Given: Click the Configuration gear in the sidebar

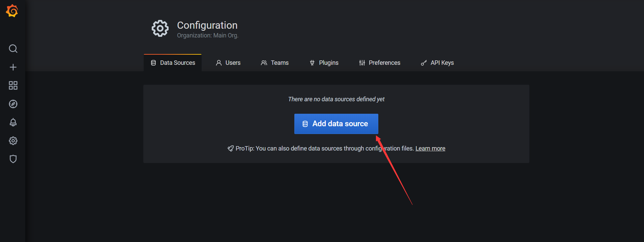Looking at the screenshot, I should coord(13,141).
